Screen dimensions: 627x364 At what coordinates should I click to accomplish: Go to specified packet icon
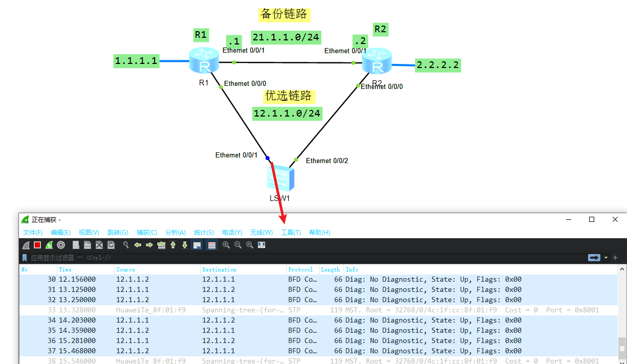(x=161, y=245)
